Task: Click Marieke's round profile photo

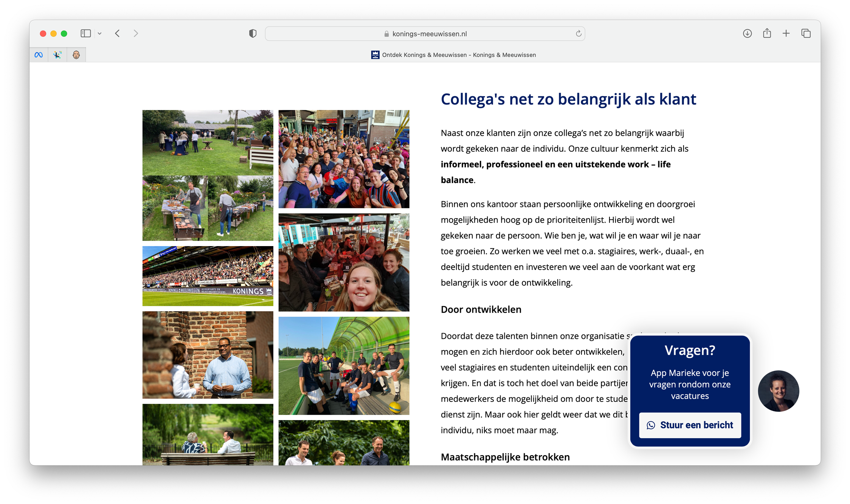Action: pos(779,391)
